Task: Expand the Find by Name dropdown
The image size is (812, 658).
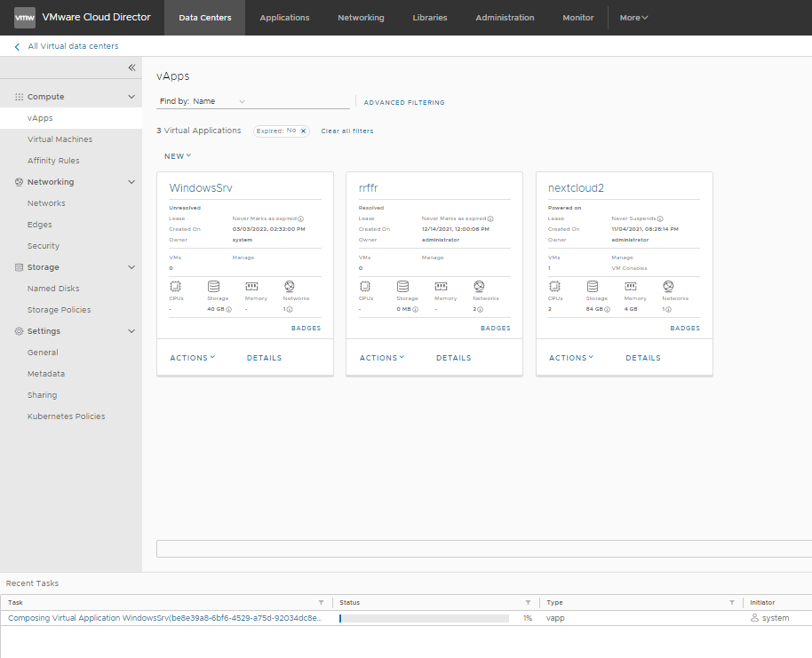Action: pos(242,102)
